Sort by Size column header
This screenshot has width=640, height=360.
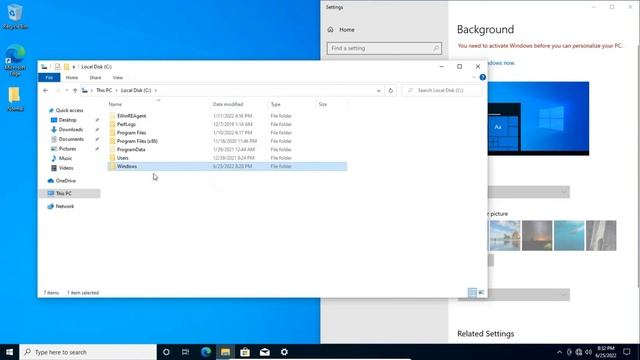332,104
